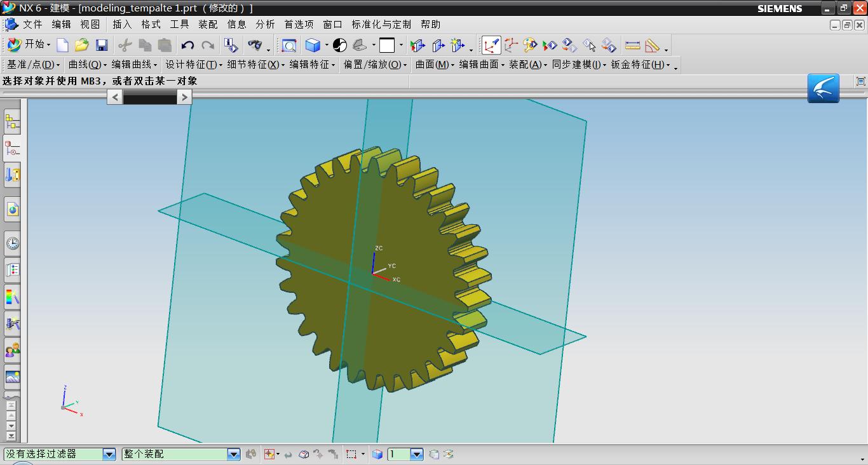Toggle the WCS display button
868x465 pixels.
click(491, 45)
